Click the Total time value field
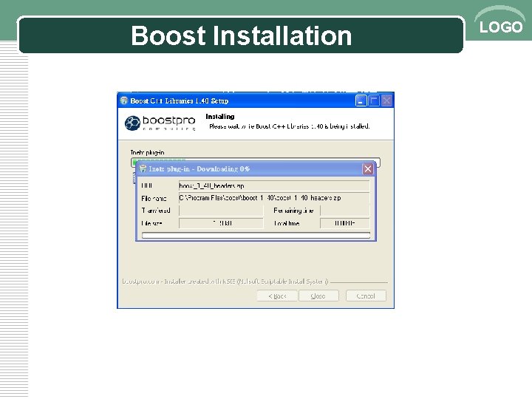 (x=345, y=223)
